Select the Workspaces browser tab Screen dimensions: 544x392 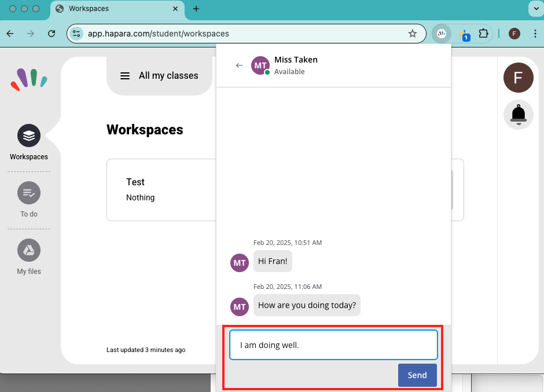[x=117, y=9]
